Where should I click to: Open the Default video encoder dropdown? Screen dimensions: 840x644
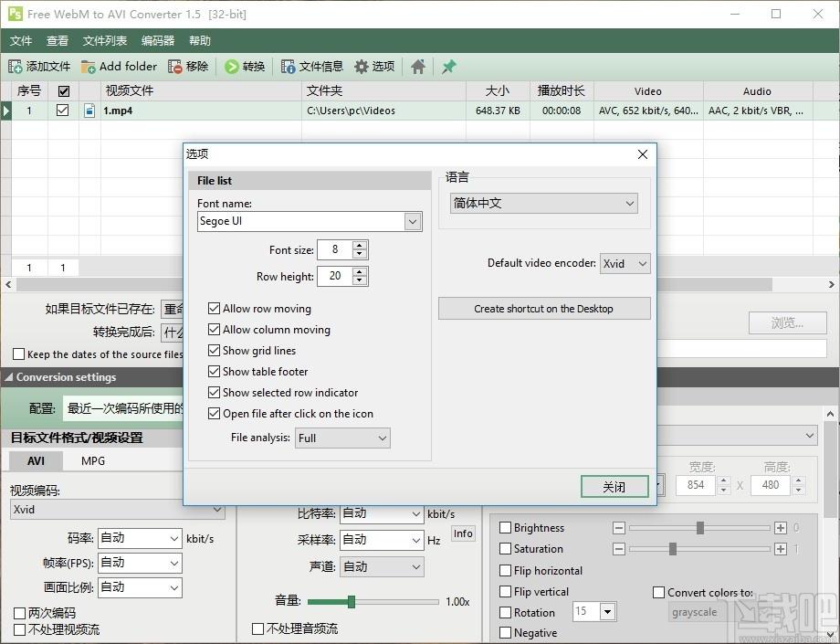point(625,263)
